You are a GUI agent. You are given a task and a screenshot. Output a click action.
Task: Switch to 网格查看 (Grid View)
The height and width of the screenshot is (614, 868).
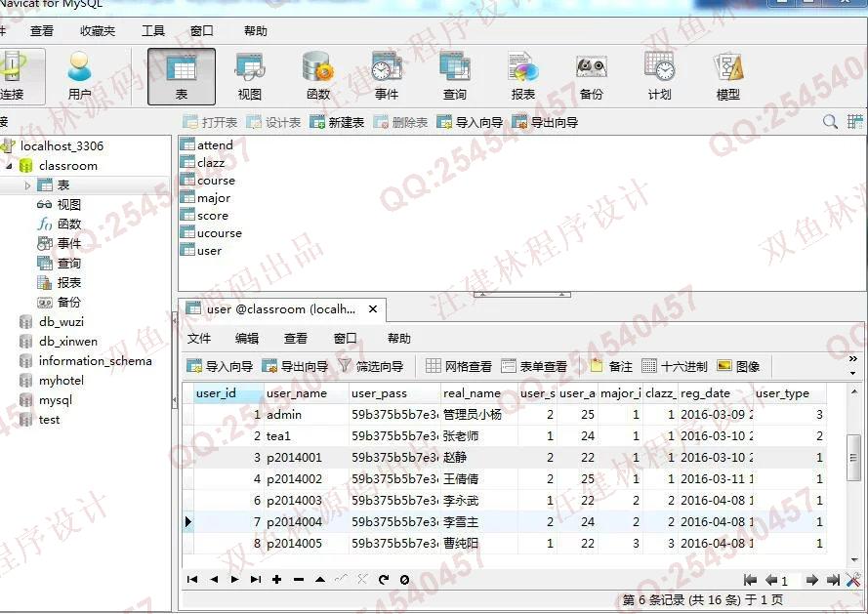click(x=459, y=366)
